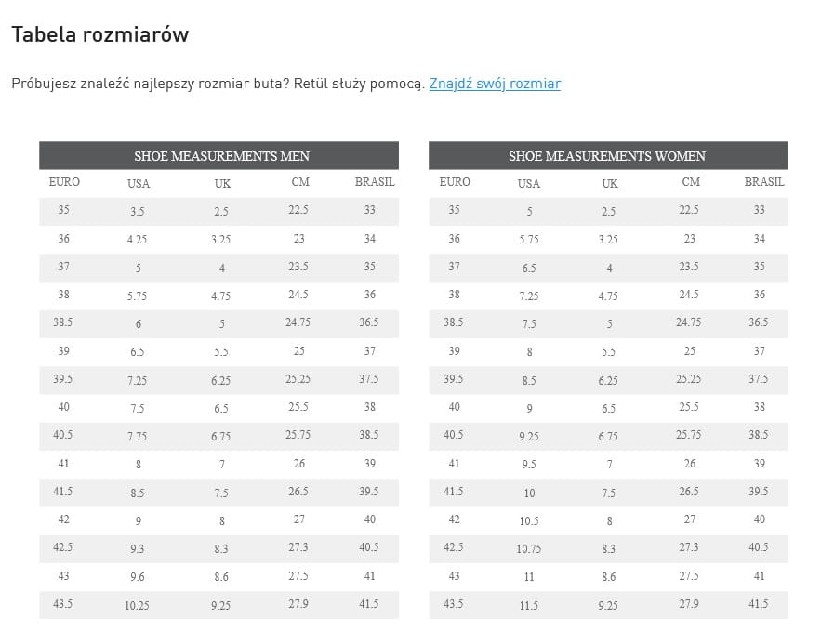Click the CM column header in women's table
Screen dimensions: 821x644
(690, 182)
